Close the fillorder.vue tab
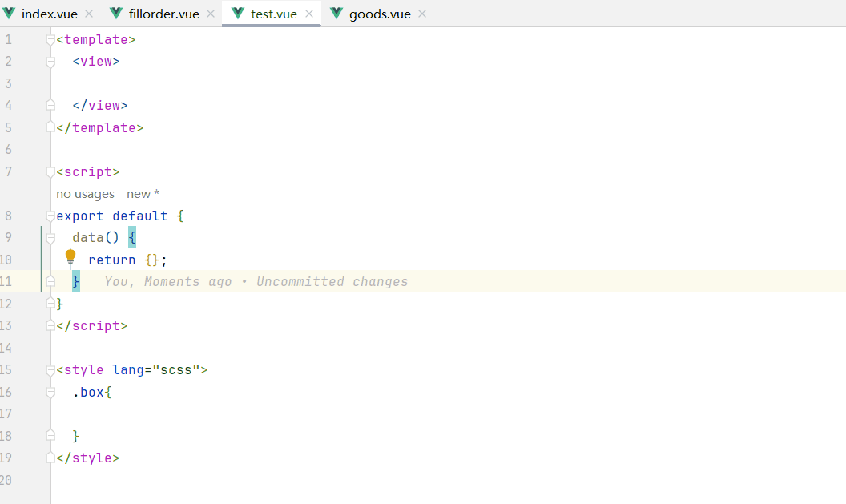Screen dimensions: 846x504 coord(211,14)
